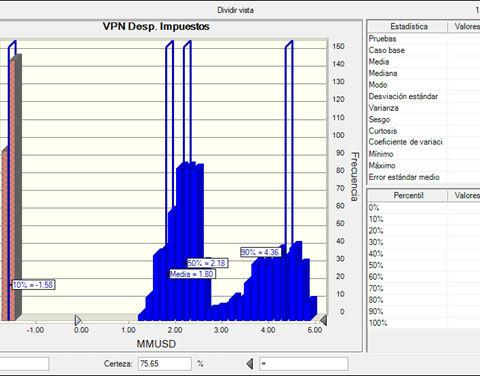Click the upper bound field next to the arrow
This screenshot has width=480, height=376.
coord(304,364)
